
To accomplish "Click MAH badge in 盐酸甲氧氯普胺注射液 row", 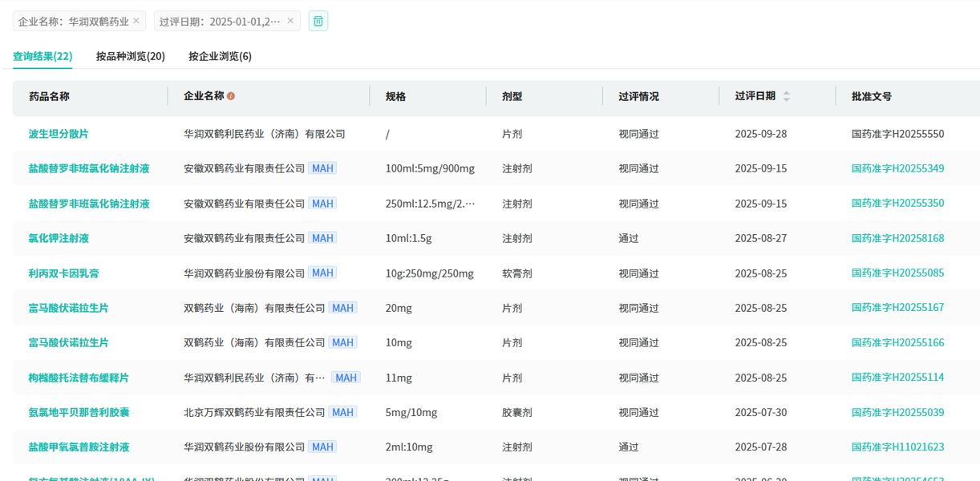I will 322,447.
